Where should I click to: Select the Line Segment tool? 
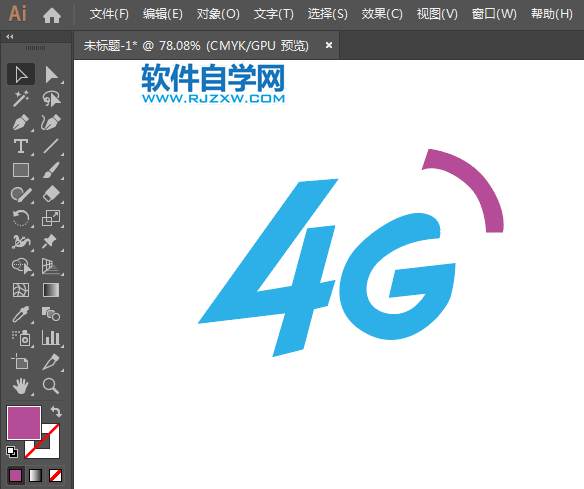pyautogui.click(x=51, y=146)
